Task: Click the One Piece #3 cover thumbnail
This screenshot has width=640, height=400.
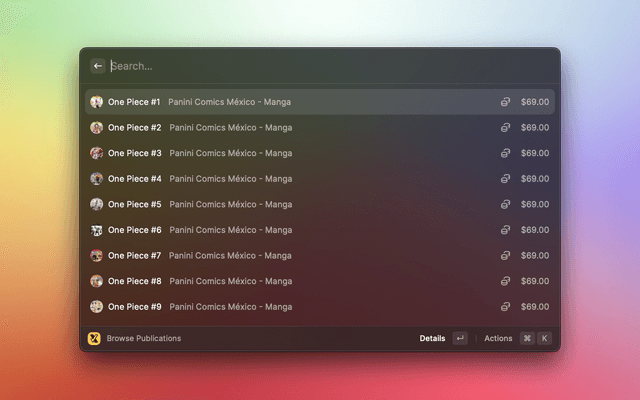Action: click(x=97, y=153)
